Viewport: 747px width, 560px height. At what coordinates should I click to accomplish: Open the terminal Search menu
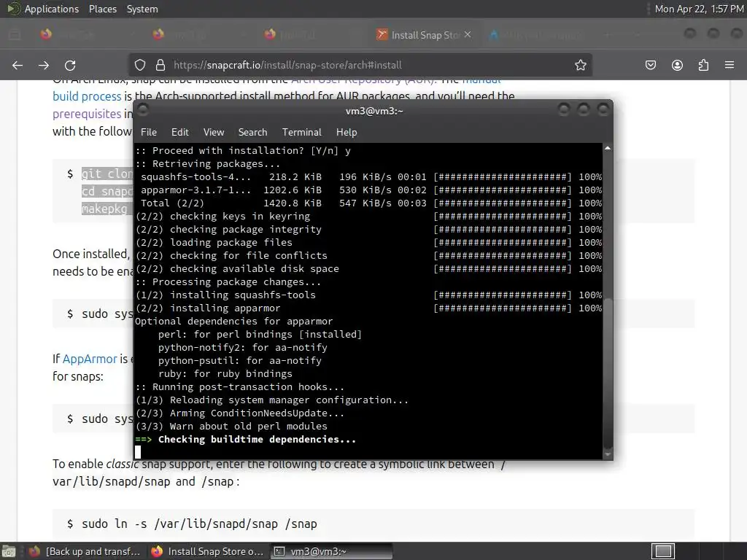[x=252, y=133]
